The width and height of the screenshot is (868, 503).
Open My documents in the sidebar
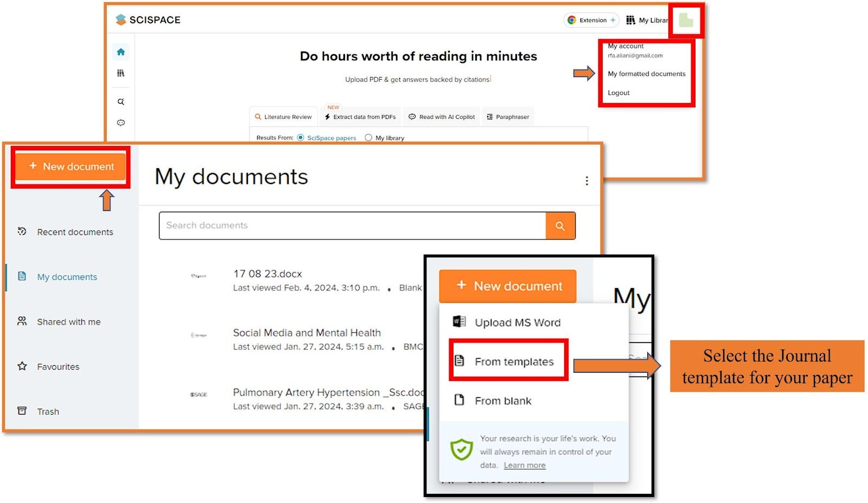[x=67, y=277]
